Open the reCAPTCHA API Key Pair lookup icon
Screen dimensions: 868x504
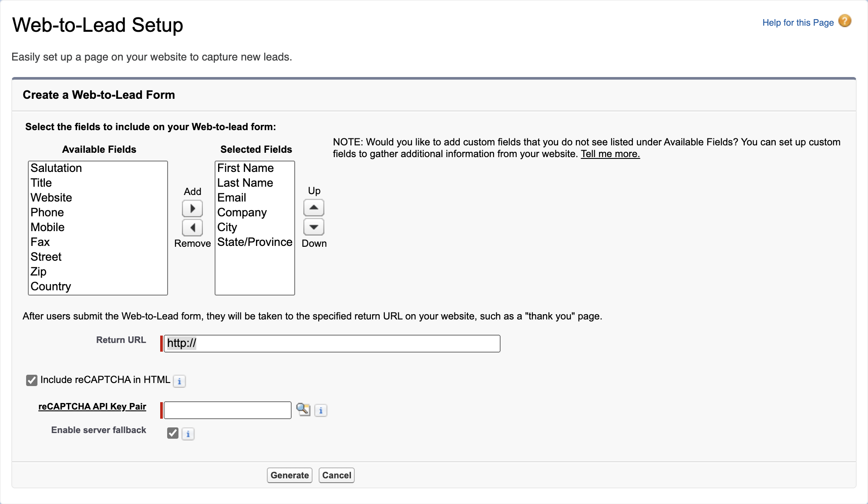point(303,409)
